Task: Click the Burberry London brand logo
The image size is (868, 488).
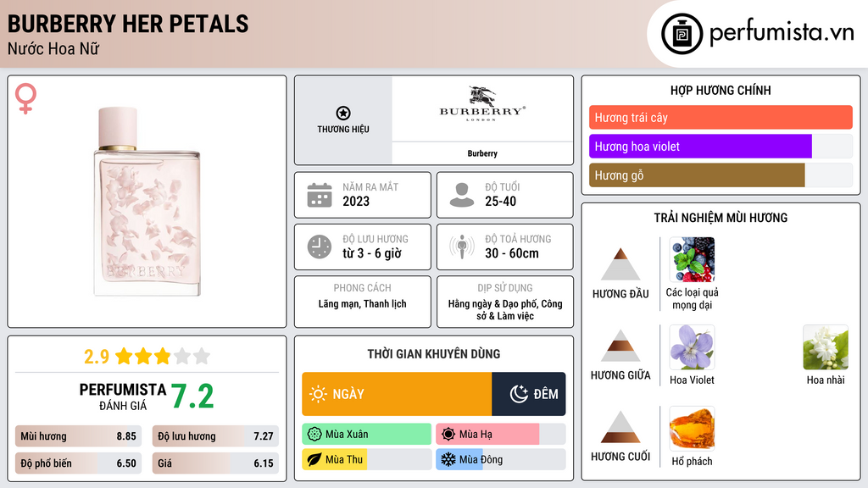Action: (482, 106)
